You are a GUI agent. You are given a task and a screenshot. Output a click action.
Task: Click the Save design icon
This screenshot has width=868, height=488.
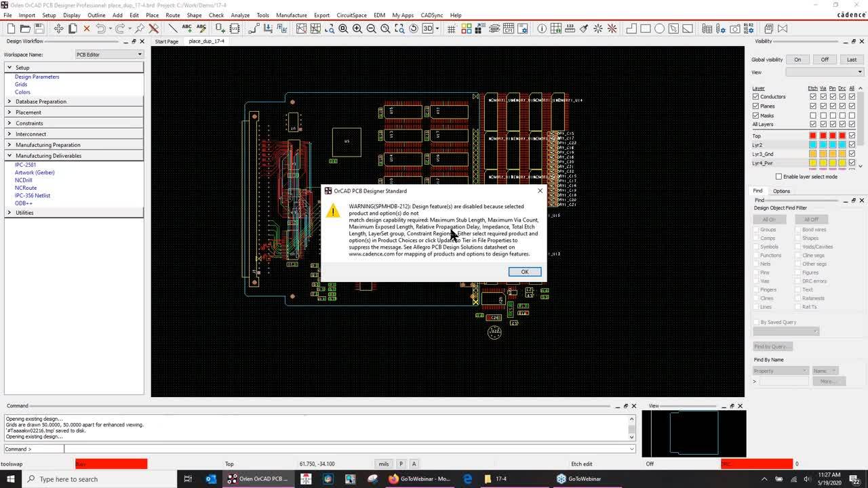tap(39, 28)
